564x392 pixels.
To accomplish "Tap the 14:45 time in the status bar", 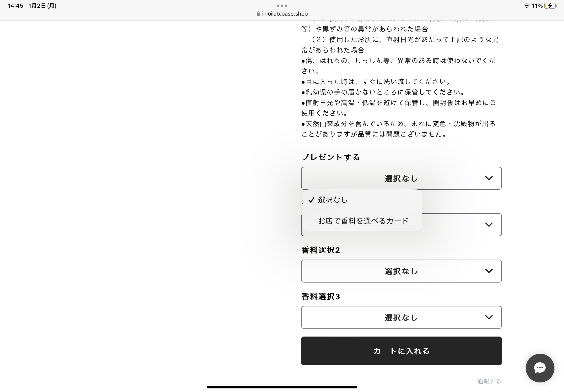I will (x=16, y=6).
